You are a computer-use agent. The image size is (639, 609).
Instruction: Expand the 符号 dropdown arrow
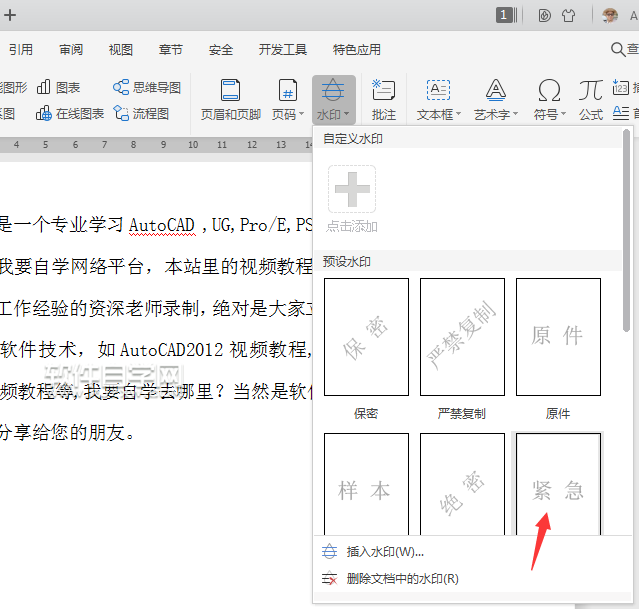click(x=563, y=114)
